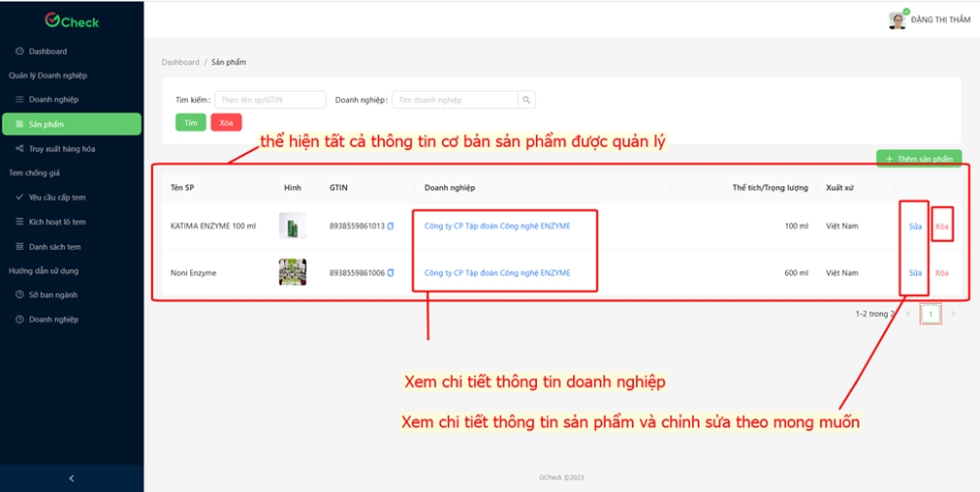
Task: Open the company link in the KATIMA ENZYME row
Action: (x=498, y=226)
